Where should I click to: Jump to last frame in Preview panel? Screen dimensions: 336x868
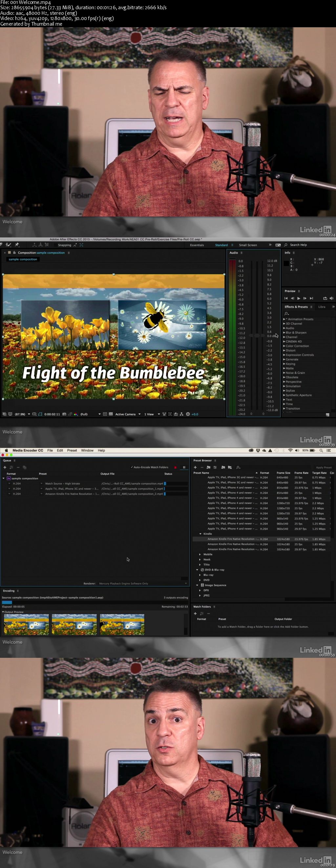click(x=311, y=298)
